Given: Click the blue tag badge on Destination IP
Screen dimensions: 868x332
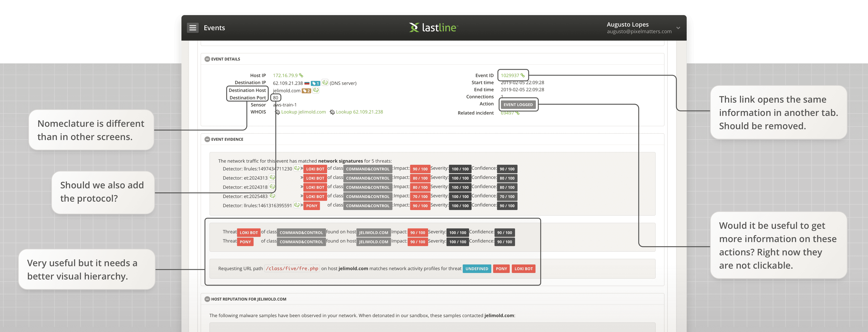Looking at the screenshot, I should tap(315, 83).
